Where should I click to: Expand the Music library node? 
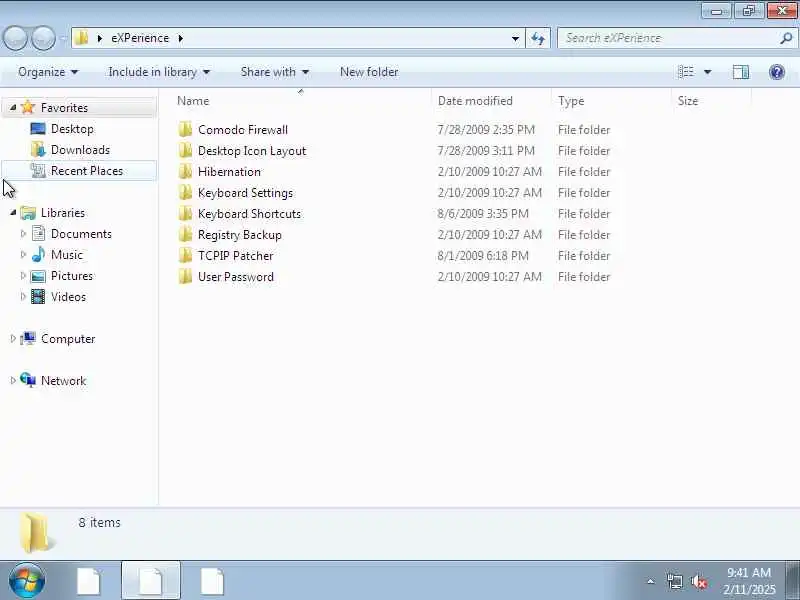click(23, 254)
